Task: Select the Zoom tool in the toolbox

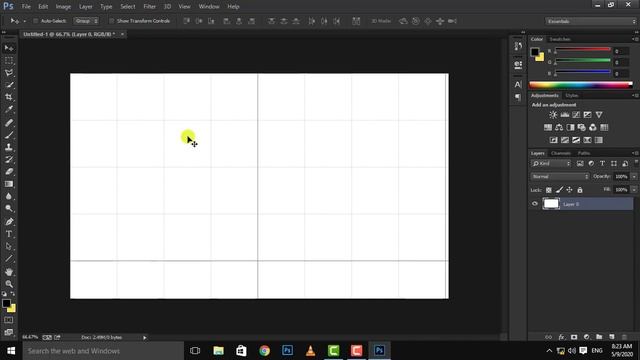Action: pyautogui.click(x=9, y=284)
